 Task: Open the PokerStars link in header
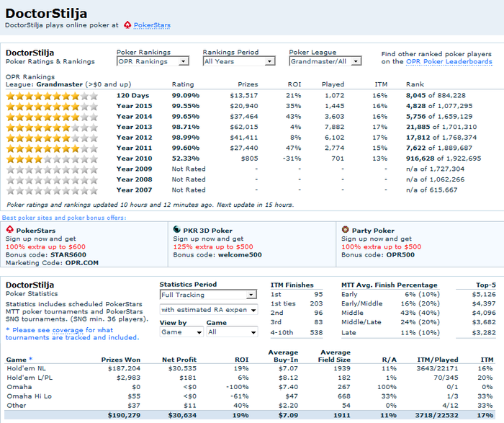coord(152,25)
